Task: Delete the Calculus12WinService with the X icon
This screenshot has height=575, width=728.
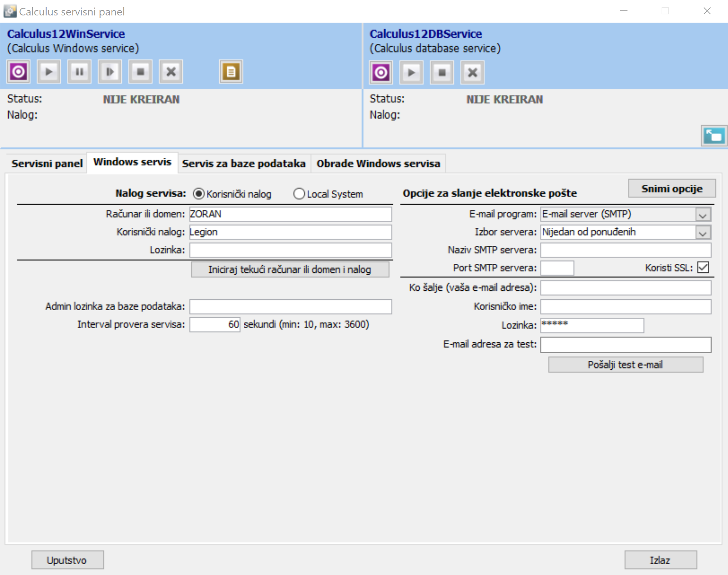Action: (171, 72)
